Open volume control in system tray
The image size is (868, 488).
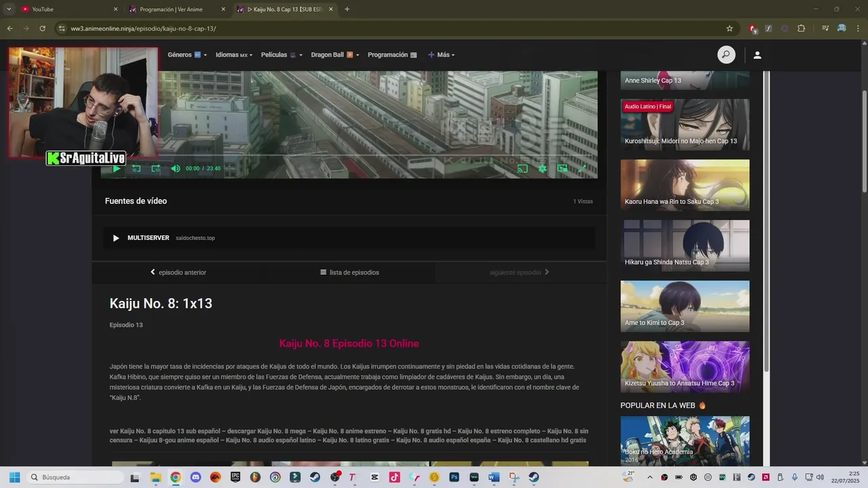click(820, 477)
